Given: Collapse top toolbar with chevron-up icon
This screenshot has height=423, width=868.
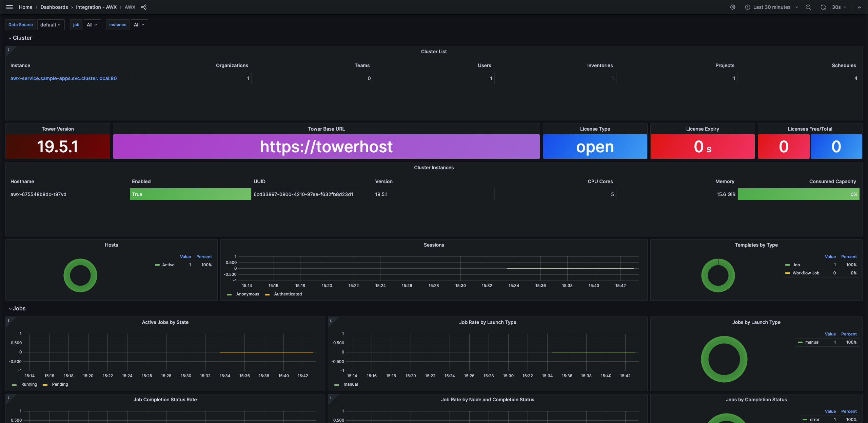Looking at the screenshot, I should [859, 7].
